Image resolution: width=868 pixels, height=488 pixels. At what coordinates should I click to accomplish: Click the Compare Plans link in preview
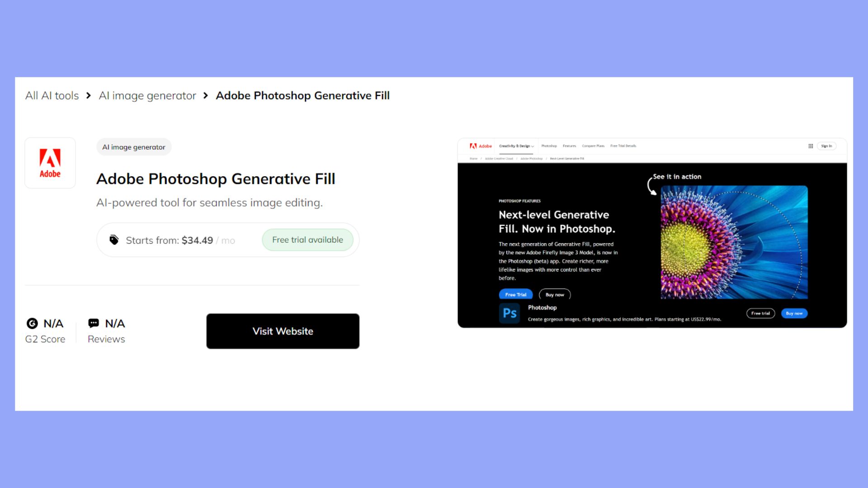tap(592, 146)
